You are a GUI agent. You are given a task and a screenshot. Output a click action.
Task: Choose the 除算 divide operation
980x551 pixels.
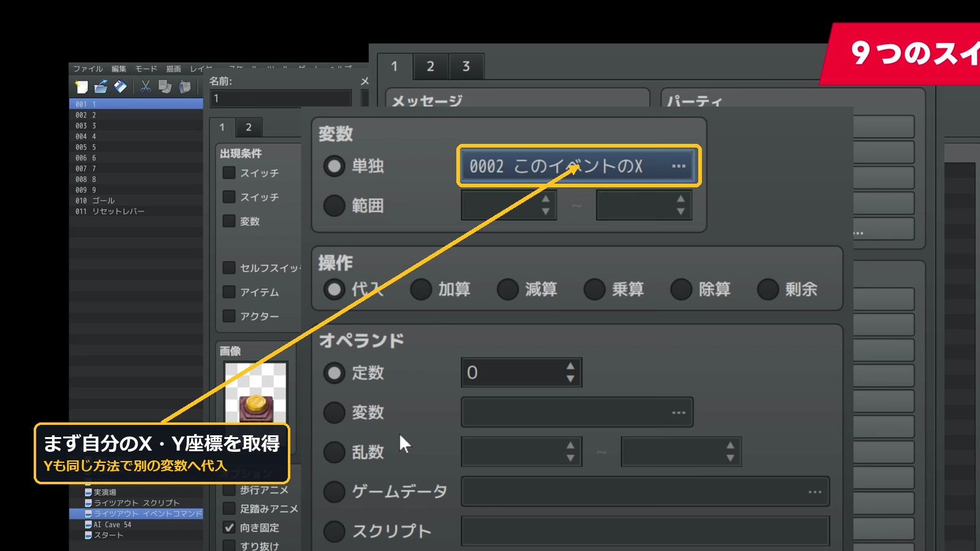click(682, 289)
